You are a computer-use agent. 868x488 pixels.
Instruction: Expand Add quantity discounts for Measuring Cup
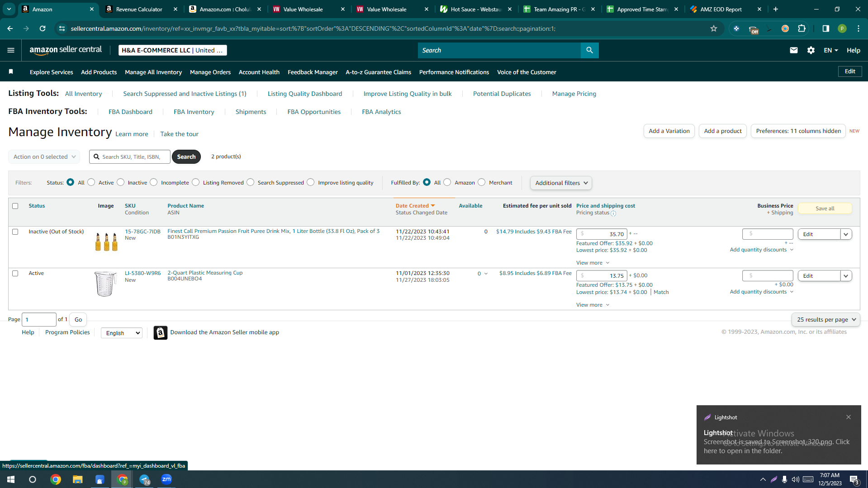pyautogui.click(x=762, y=292)
